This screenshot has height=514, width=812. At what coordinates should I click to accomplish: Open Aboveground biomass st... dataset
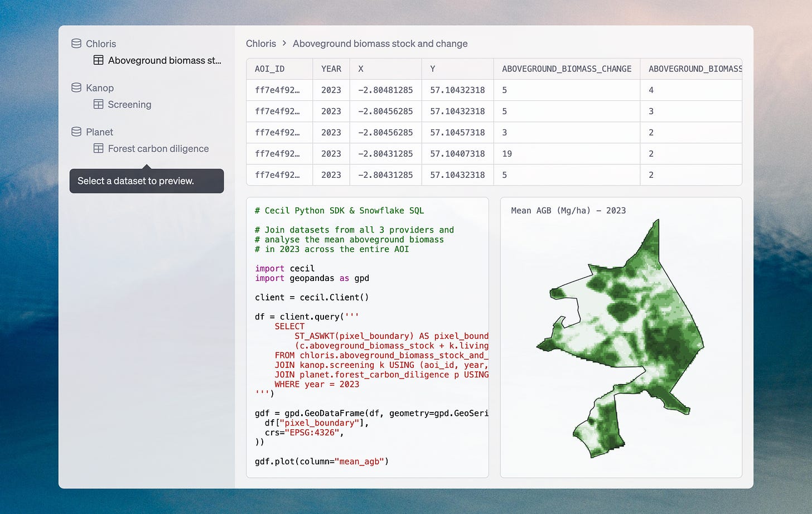(x=165, y=60)
